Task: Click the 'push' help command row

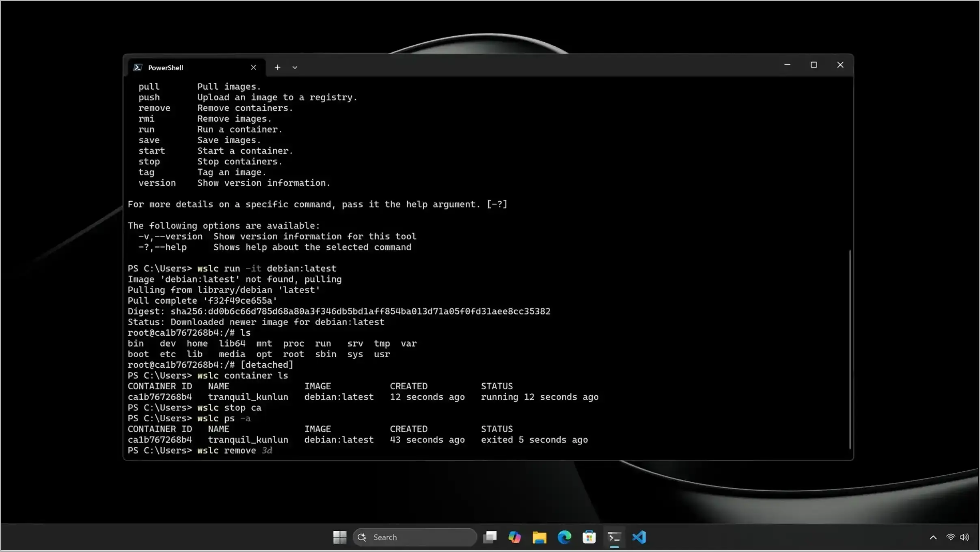Action: pyautogui.click(x=248, y=97)
